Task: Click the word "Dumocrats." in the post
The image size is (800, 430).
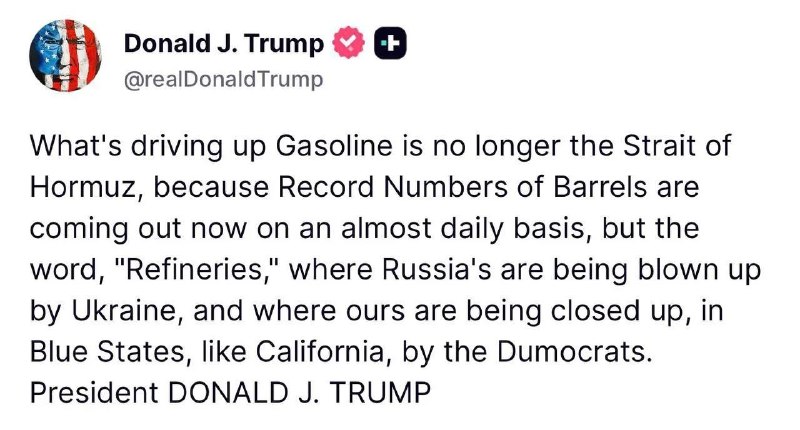Action: (x=575, y=352)
